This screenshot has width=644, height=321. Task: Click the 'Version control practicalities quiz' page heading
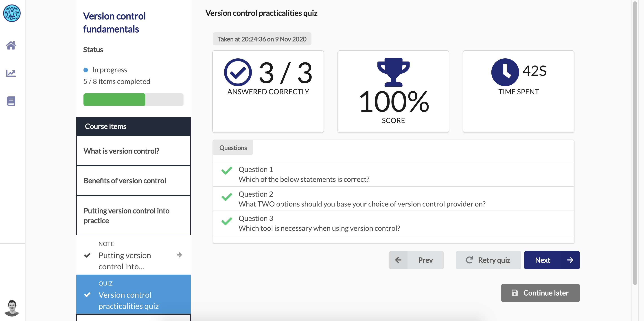tap(261, 13)
